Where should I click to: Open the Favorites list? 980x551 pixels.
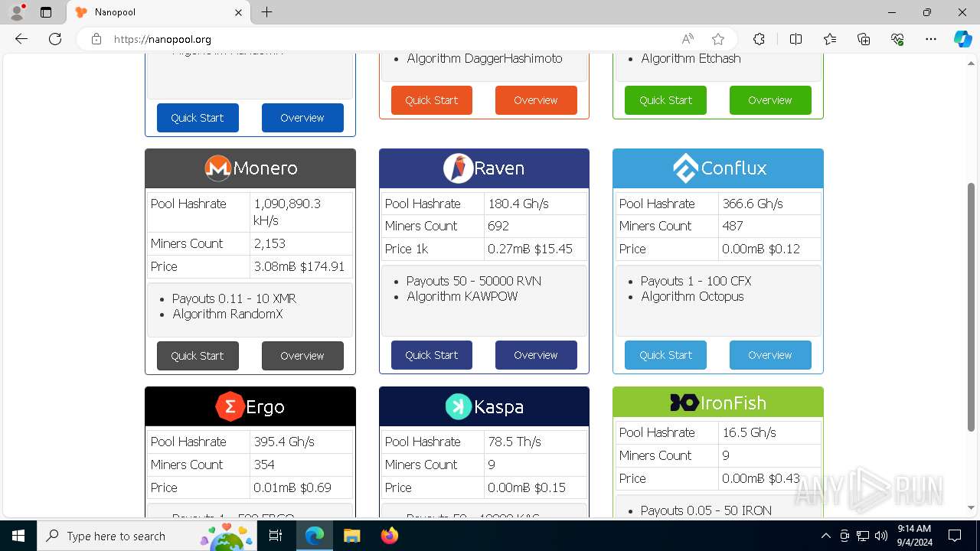[x=830, y=39]
